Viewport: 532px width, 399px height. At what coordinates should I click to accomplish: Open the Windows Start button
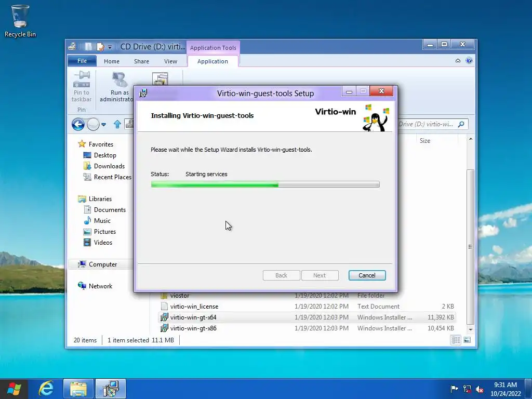14,389
